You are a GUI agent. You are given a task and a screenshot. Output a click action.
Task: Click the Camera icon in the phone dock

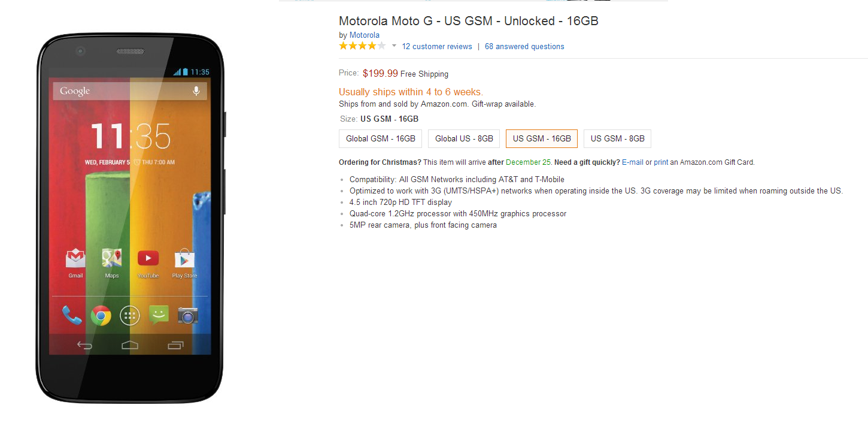point(187,315)
